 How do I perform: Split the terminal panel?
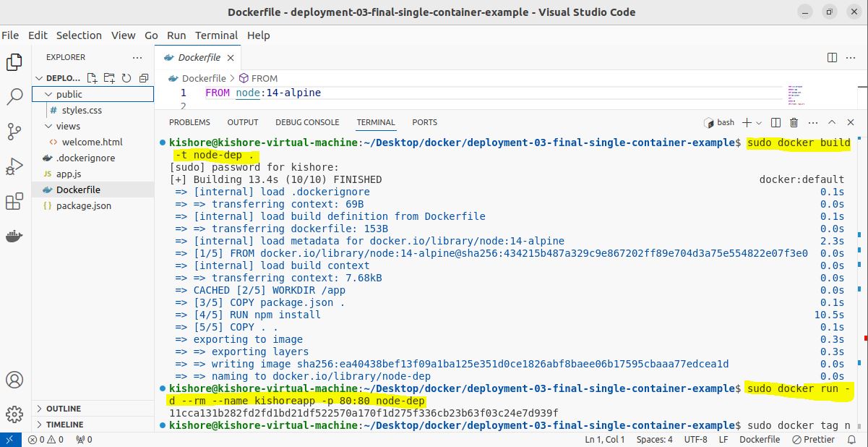(x=775, y=123)
